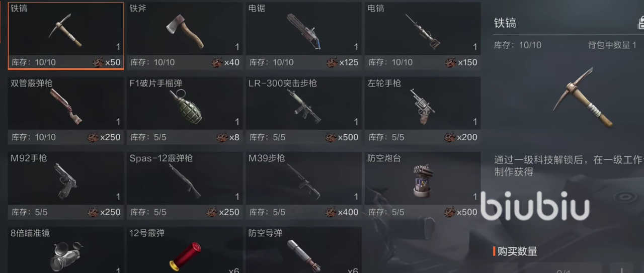The width and height of the screenshot is (644, 273).
Task: Select the 电镐 electric pick icon
Action: click(423, 31)
